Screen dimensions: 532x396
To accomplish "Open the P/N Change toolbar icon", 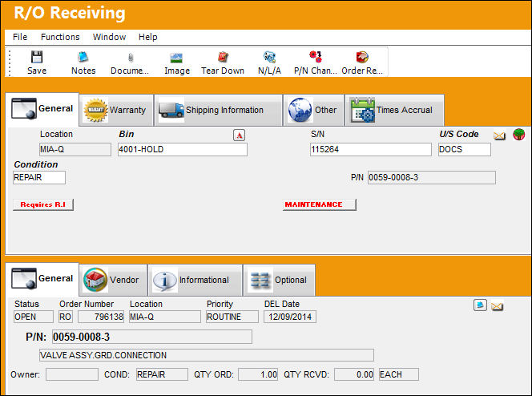I will pyautogui.click(x=316, y=57).
